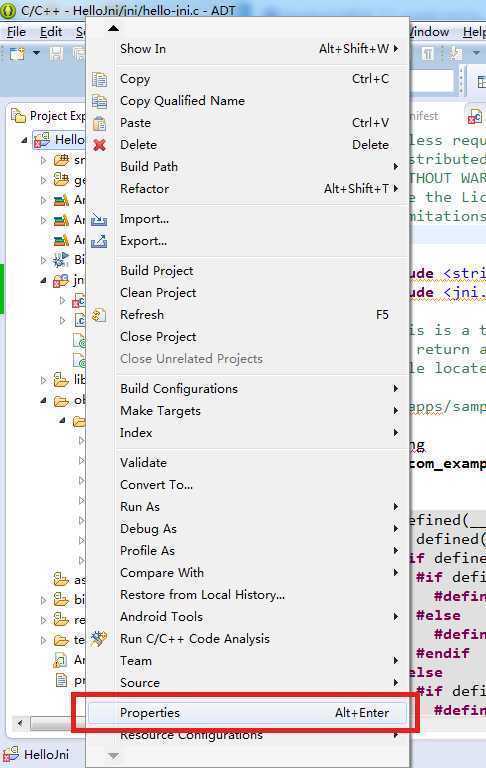Image resolution: width=486 pixels, height=768 pixels.
Task: Click the jni folder icon in tree
Action: 61,280
